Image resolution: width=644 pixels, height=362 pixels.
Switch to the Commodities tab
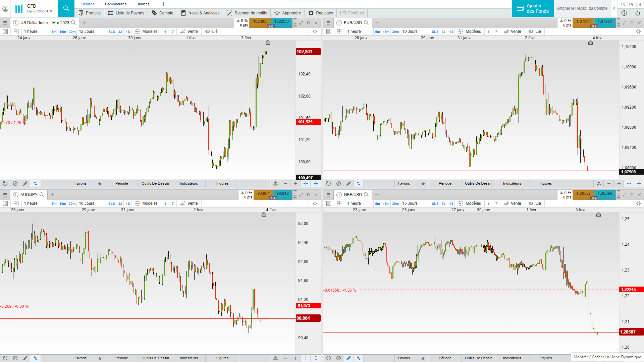tap(116, 4)
